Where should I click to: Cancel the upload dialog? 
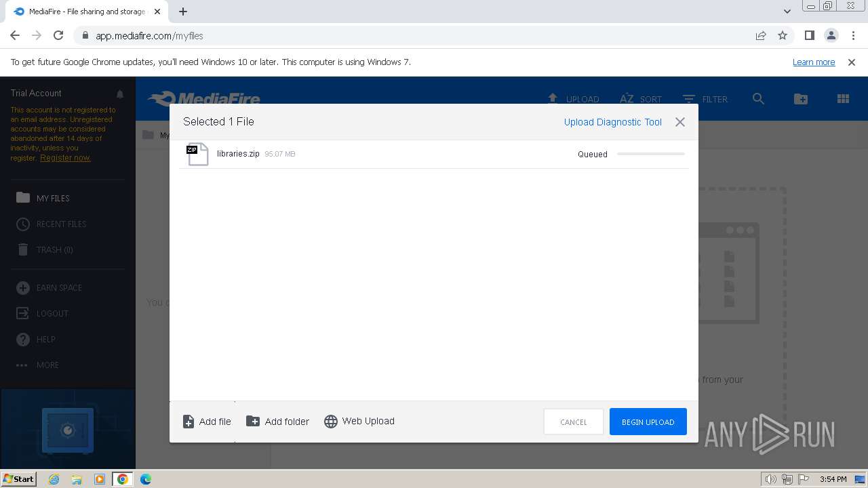coord(573,422)
